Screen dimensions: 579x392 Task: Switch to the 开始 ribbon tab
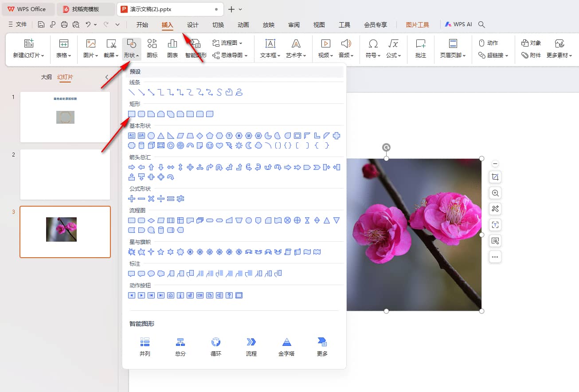142,25
